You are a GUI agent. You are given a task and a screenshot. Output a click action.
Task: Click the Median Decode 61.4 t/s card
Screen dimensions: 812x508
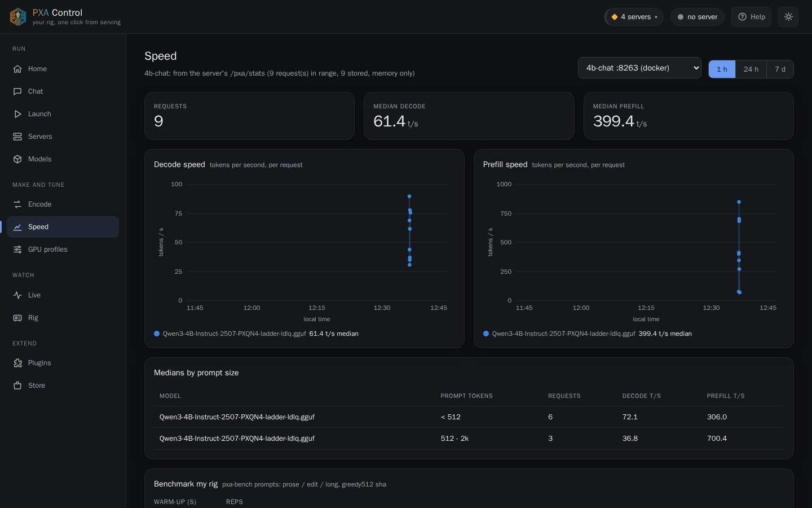point(469,116)
